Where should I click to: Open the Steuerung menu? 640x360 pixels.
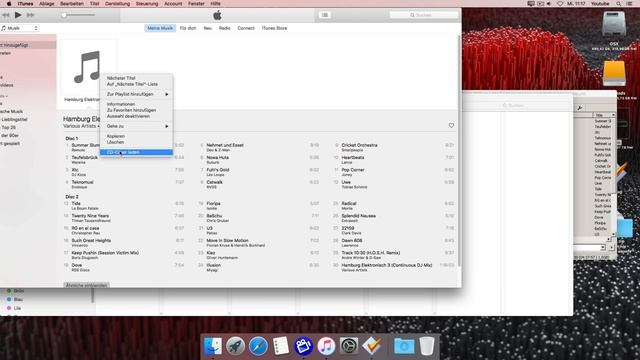click(x=147, y=4)
